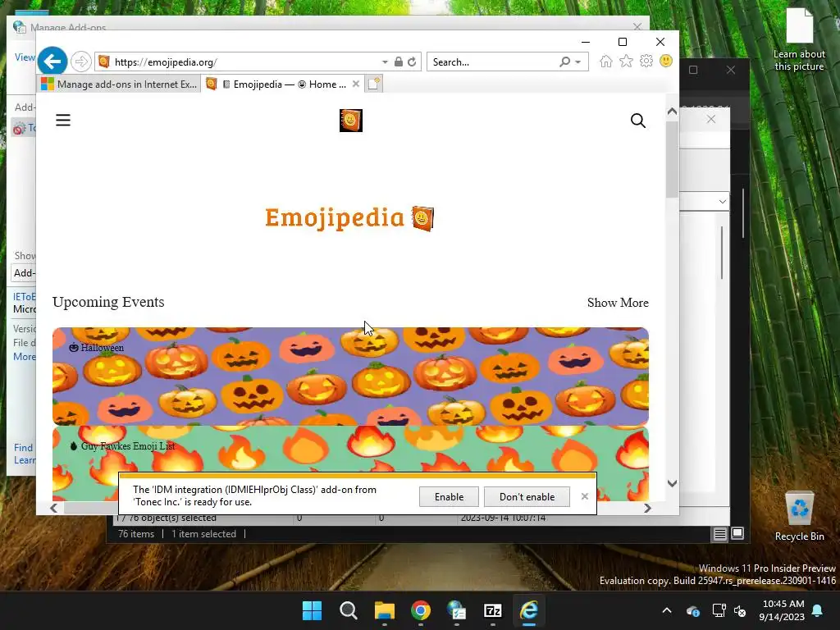Open the 7-Zip app on the taskbar
Viewport: 840px width, 630px height.
(492, 610)
